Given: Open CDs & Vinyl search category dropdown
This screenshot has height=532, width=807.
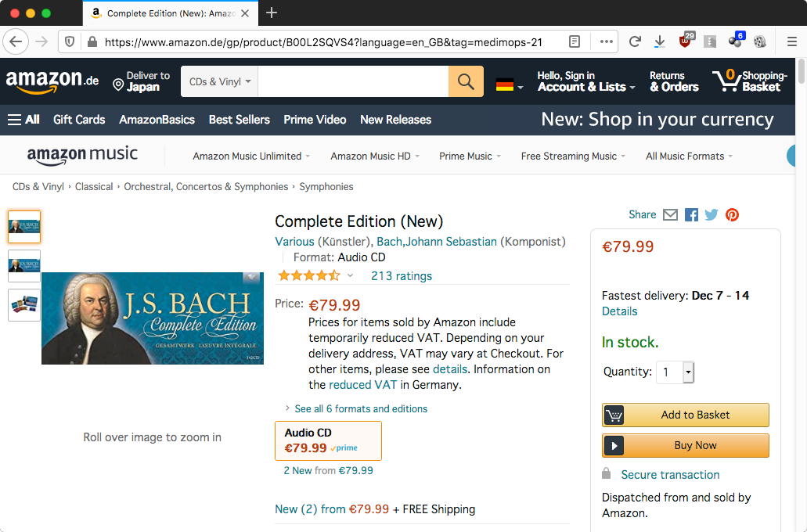Looking at the screenshot, I should pyautogui.click(x=220, y=81).
